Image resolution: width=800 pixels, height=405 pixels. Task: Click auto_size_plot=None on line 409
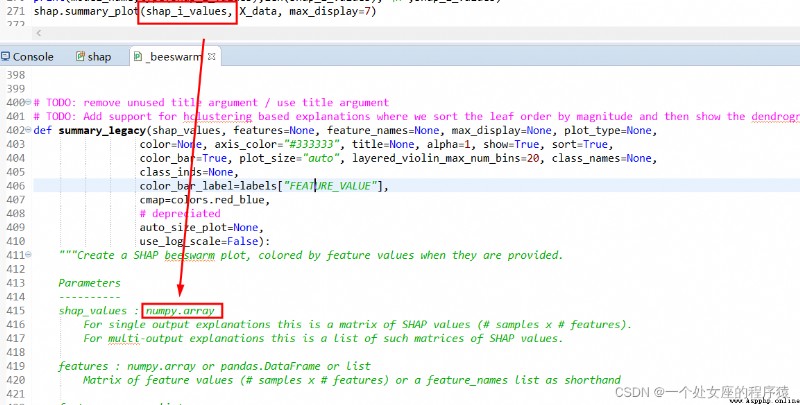pos(199,227)
